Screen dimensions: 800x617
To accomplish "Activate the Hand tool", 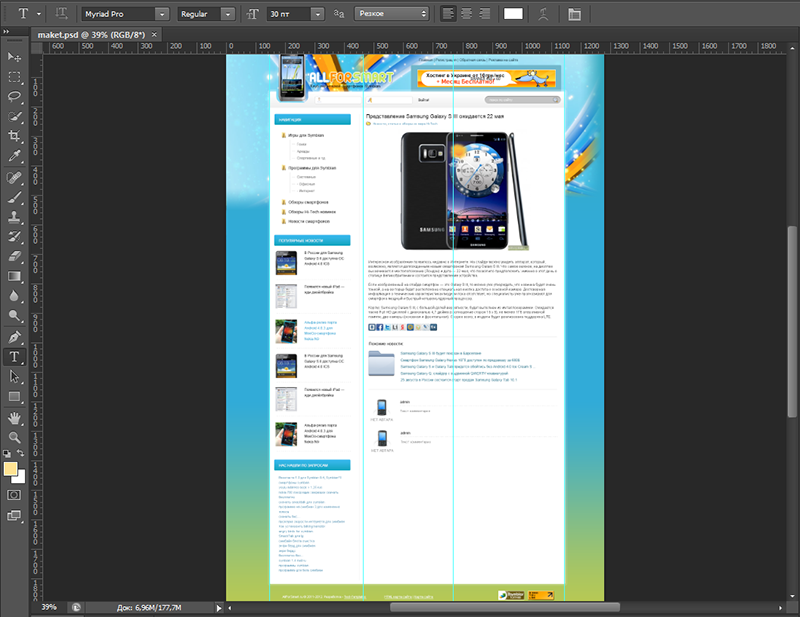I will click(15, 417).
